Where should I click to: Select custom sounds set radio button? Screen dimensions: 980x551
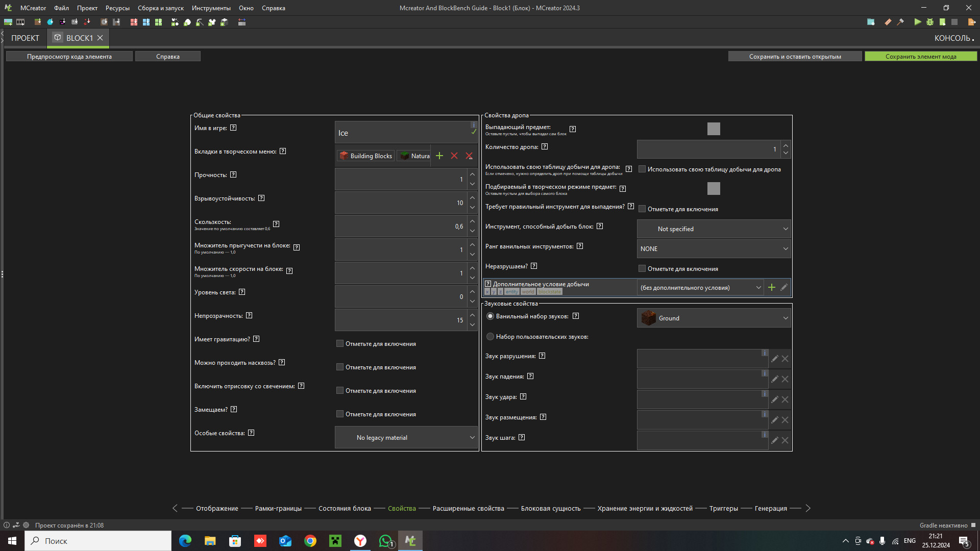point(490,337)
